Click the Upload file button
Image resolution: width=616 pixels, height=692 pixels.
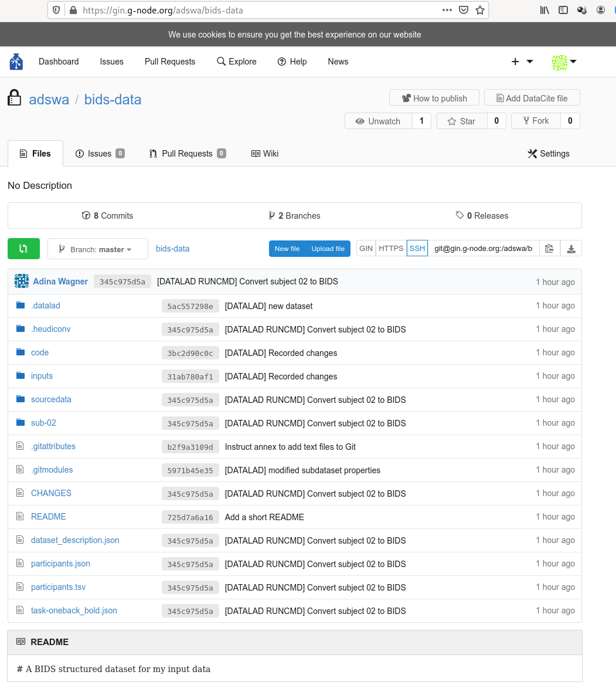[x=328, y=249]
